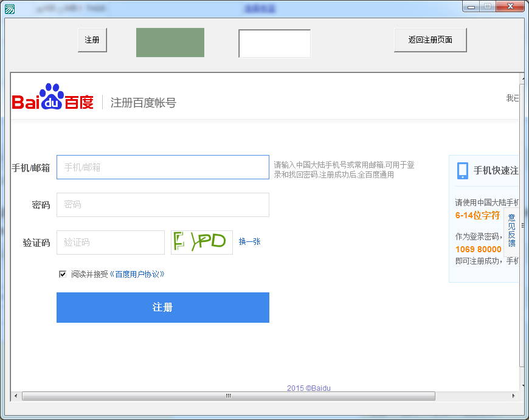This screenshot has width=529, height=420.
Task: Click 返回注册页面 button
Action: tap(430, 40)
